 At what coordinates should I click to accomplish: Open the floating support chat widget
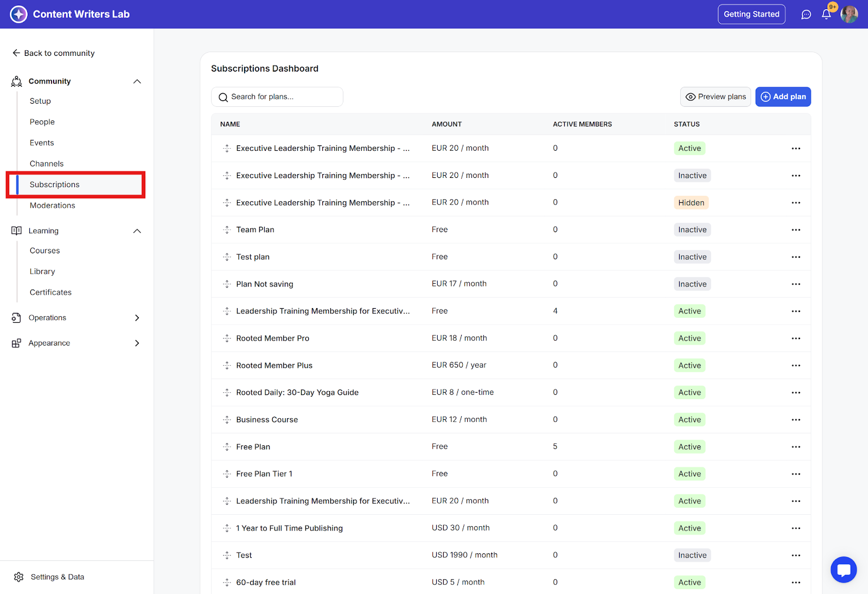pos(844,570)
